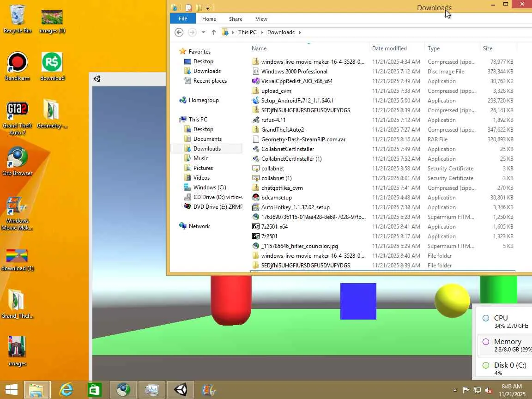This screenshot has width=532, height=399.
Task: Open the File tab in Explorer
Action: (182, 18)
